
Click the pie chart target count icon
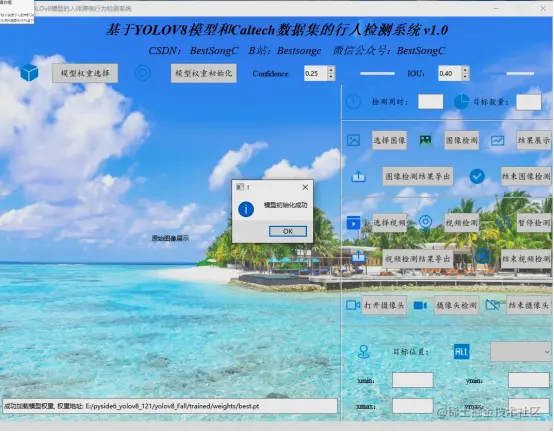click(x=461, y=102)
